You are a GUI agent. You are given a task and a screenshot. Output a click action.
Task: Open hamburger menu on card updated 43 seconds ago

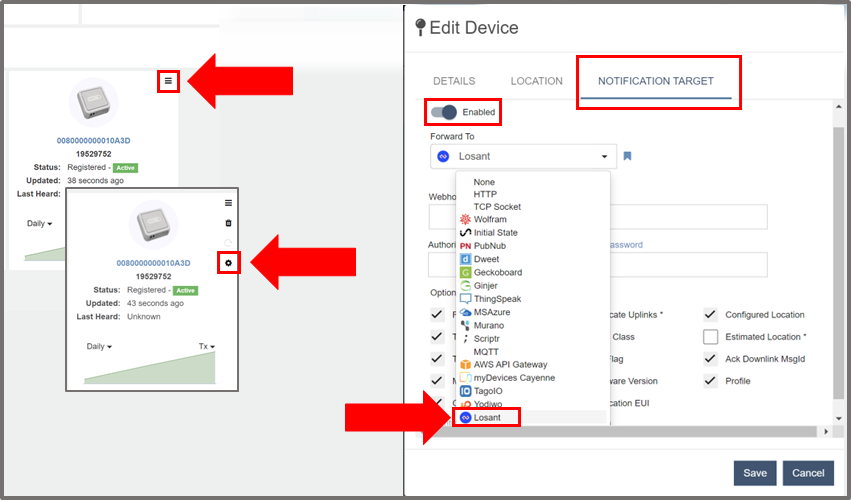[x=228, y=203]
